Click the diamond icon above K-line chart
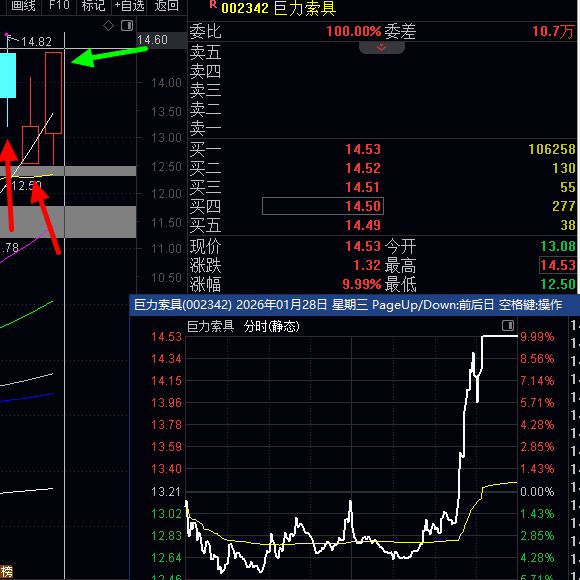This screenshot has height=580, width=580. (x=108, y=26)
